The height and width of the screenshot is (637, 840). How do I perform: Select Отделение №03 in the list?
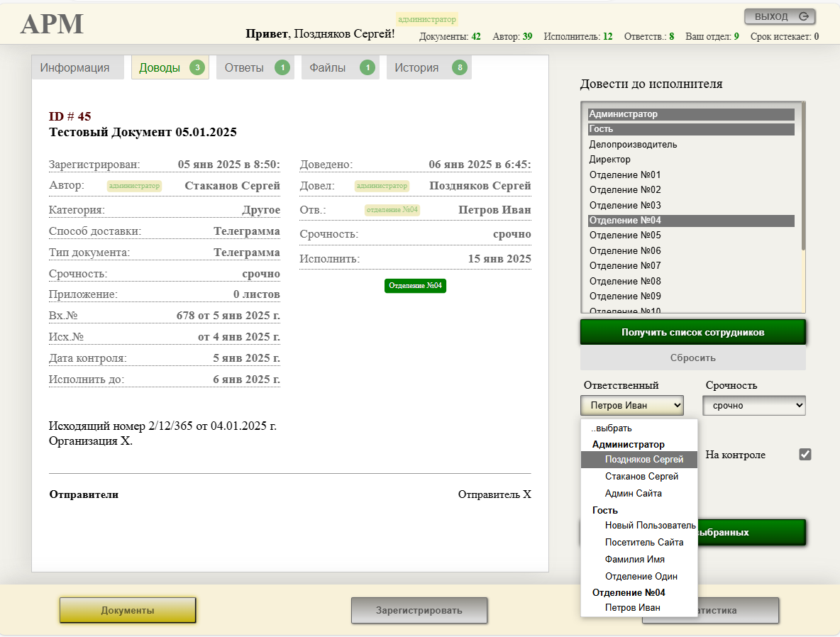tap(691, 205)
